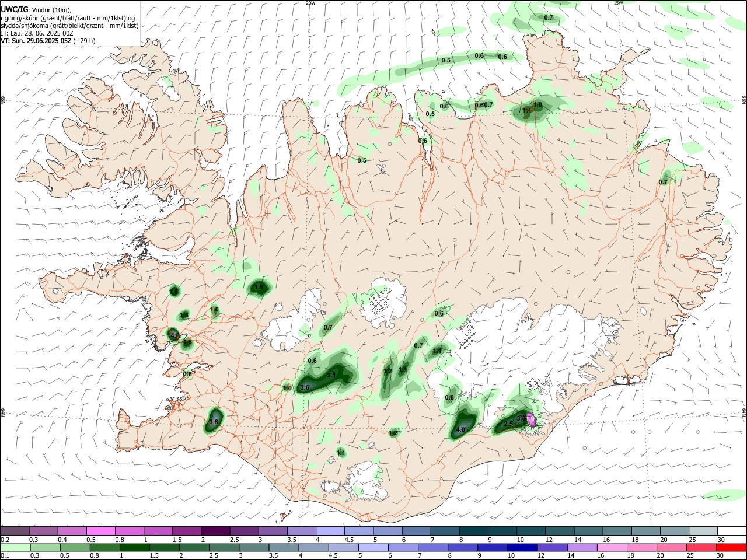Click the pink snowfall patch near the southeast glacier

[x=530, y=421]
